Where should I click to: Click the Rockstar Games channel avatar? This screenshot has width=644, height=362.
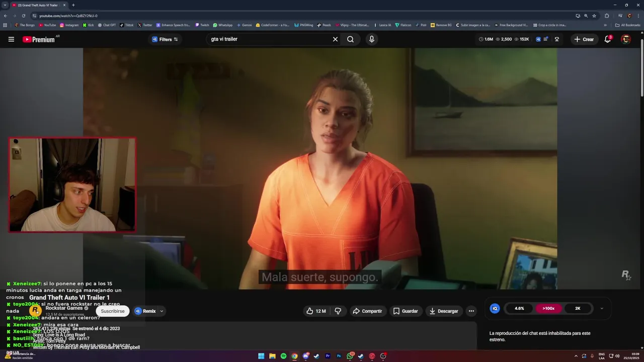pos(35,311)
